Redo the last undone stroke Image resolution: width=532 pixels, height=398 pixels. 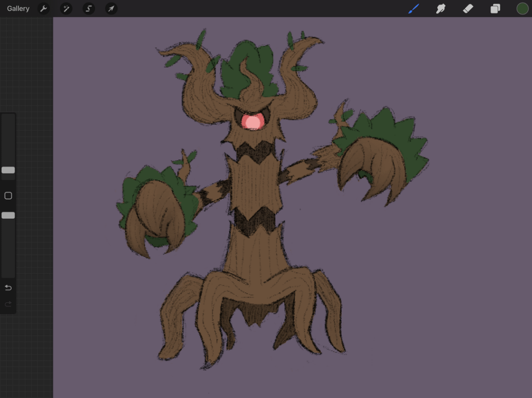click(x=8, y=304)
